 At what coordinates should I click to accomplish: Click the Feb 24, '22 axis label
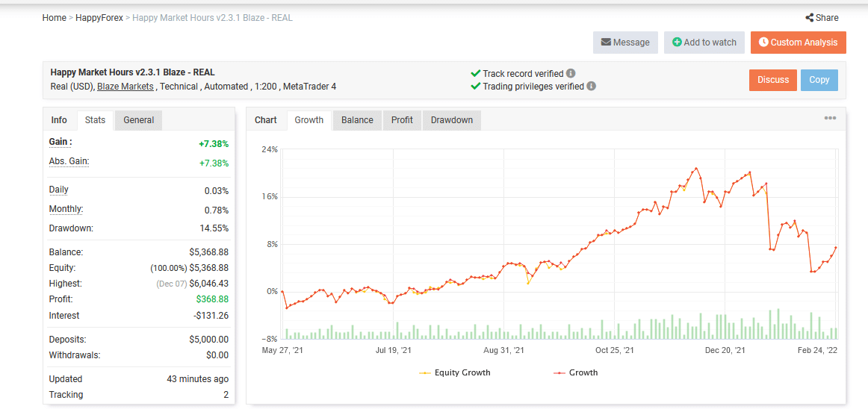[x=817, y=350]
